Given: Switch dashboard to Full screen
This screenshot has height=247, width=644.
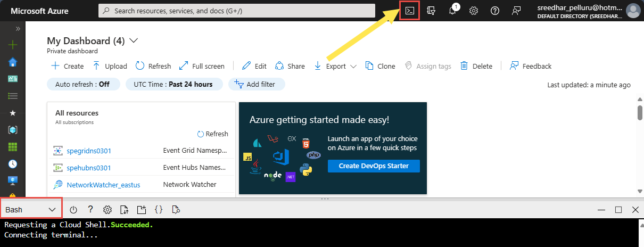Looking at the screenshot, I should click(202, 66).
